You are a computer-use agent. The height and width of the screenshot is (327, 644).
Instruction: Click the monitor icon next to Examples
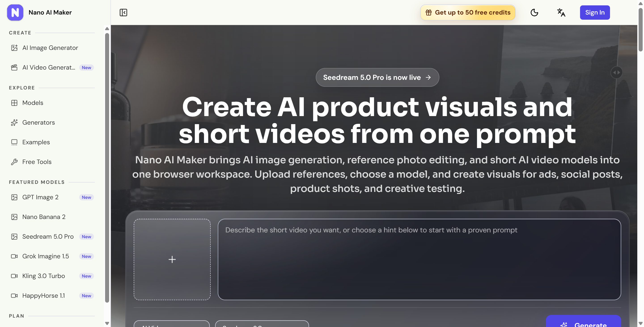[x=14, y=142]
